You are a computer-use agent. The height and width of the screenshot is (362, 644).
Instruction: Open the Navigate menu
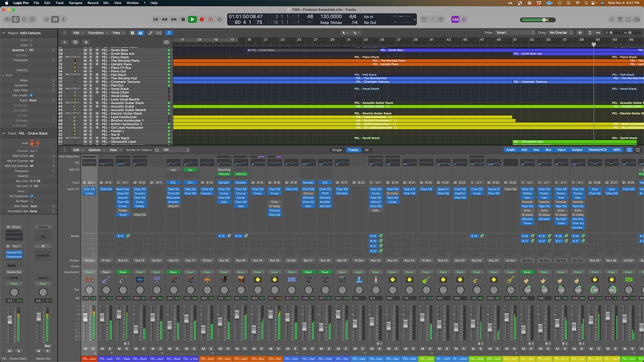[x=76, y=3]
